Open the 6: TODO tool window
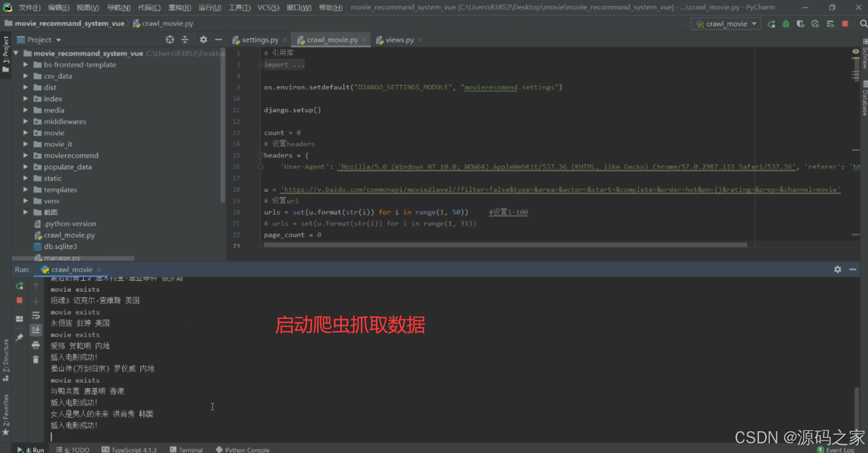The width and height of the screenshot is (868, 453). (x=72, y=449)
